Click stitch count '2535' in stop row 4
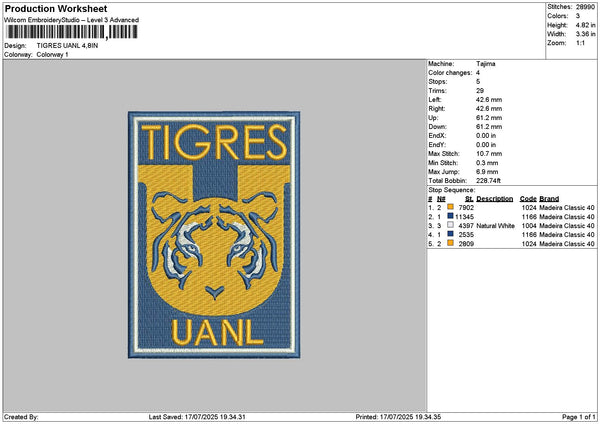 [x=466, y=235]
